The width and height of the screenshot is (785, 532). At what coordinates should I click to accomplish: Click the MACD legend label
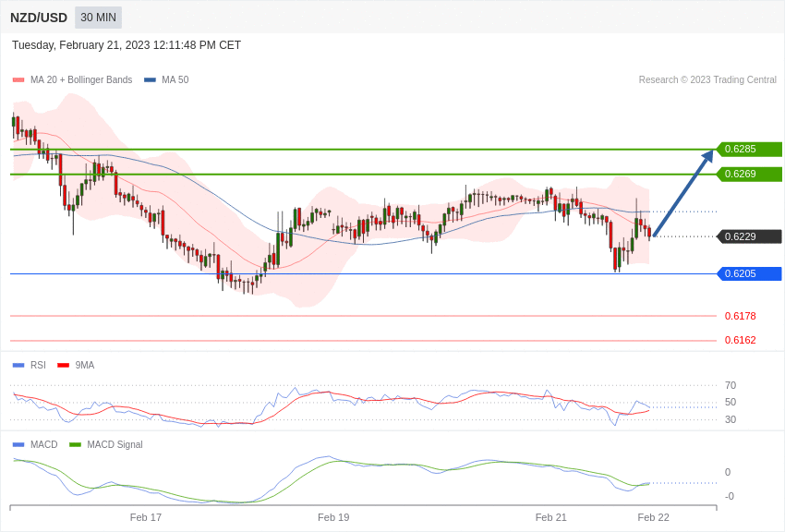click(x=44, y=444)
